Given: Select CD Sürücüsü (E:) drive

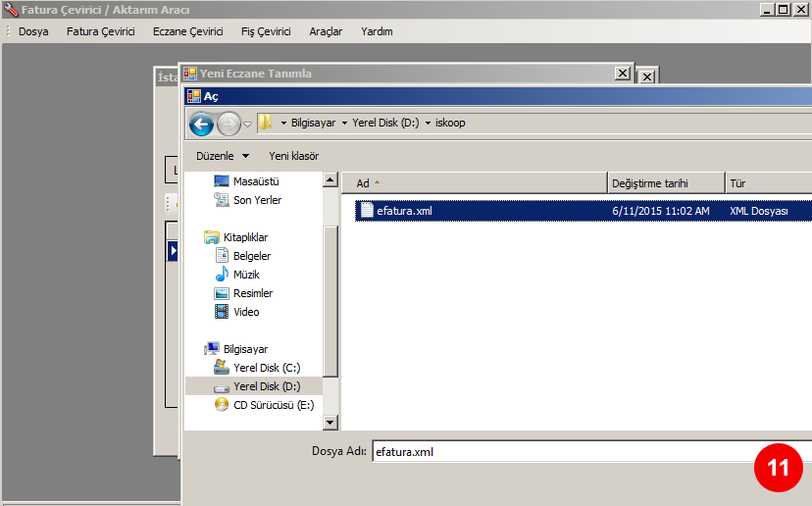Looking at the screenshot, I should [273, 405].
